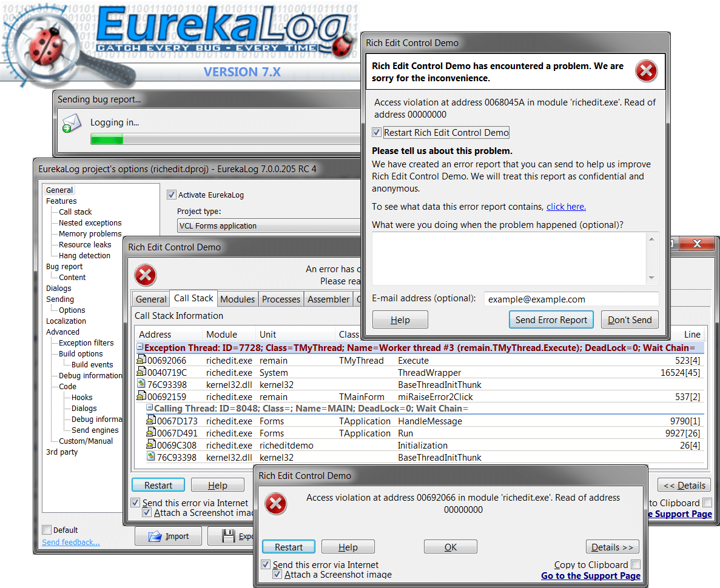This screenshot has width=720, height=588.
Task: Select Build events in the options tree
Action: coord(92,364)
